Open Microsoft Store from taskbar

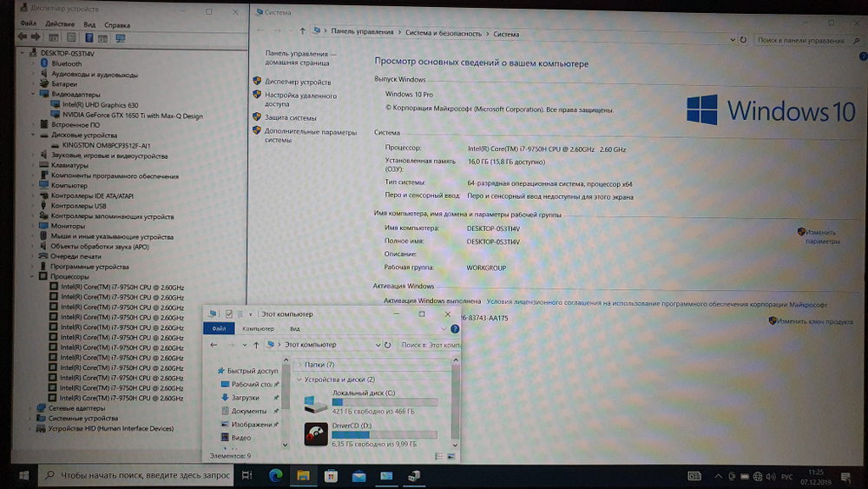[x=331, y=476]
